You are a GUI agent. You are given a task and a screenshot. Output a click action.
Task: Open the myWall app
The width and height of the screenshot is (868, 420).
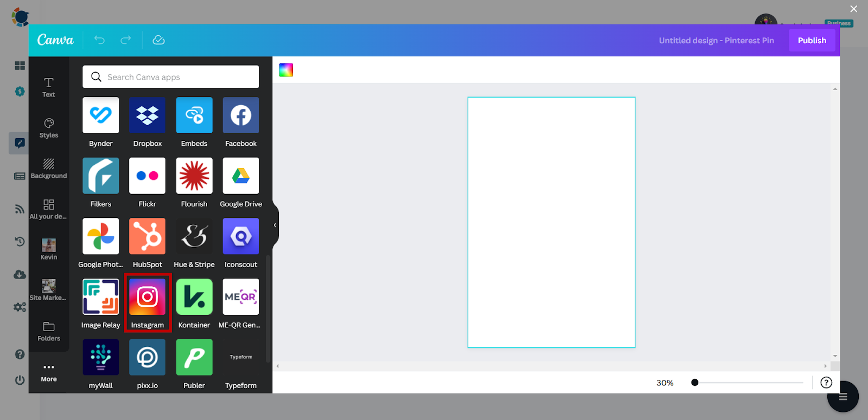(x=101, y=357)
